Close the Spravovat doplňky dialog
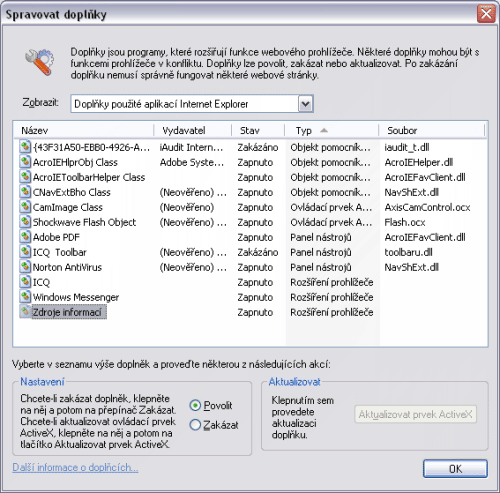This screenshot has width=500, height=493. 486,14
